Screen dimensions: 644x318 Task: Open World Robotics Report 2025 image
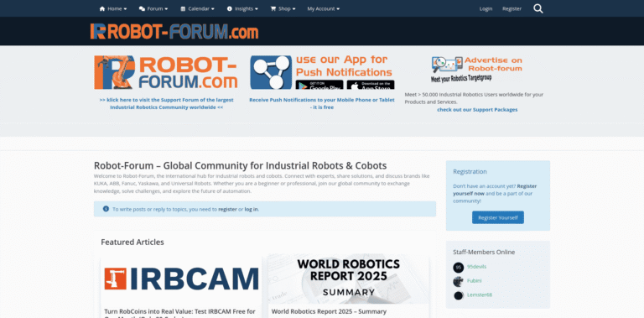tap(348, 279)
